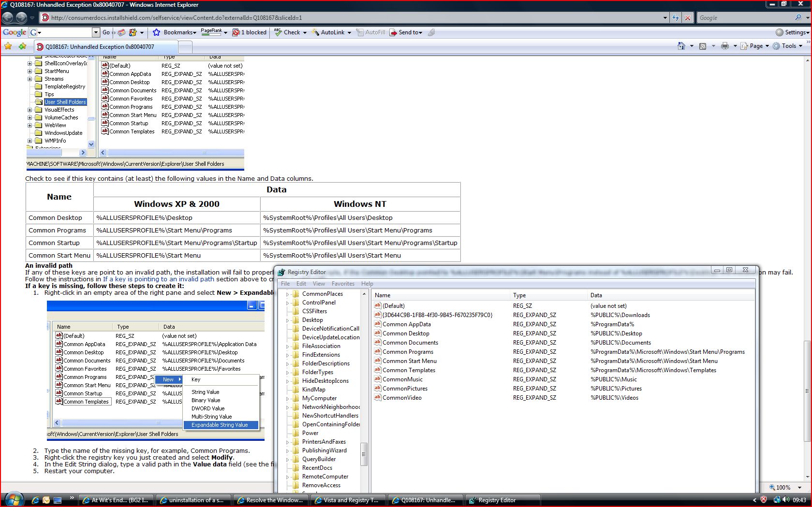Click the Google logo on toolbar
This screenshot has width=812, height=507.
pyautogui.click(x=15, y=32)
